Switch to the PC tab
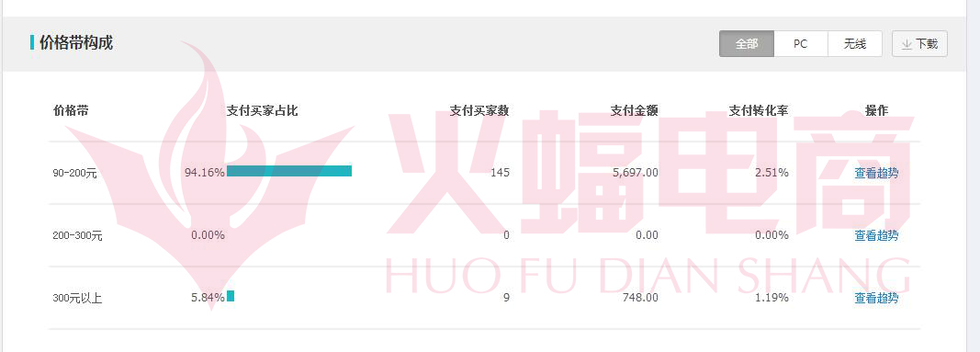 pos(801,44)
